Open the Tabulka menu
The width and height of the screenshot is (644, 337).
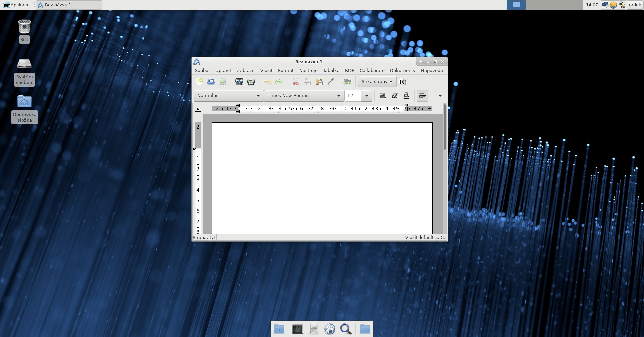point(331,71)
